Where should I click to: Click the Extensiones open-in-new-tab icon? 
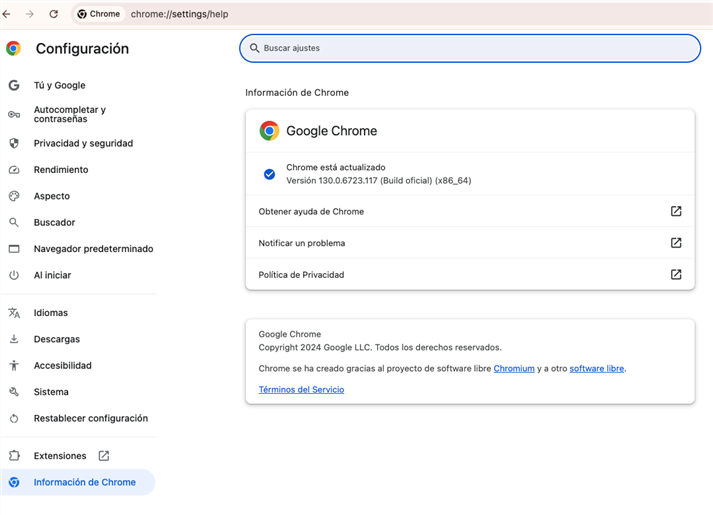pos(104,456)
